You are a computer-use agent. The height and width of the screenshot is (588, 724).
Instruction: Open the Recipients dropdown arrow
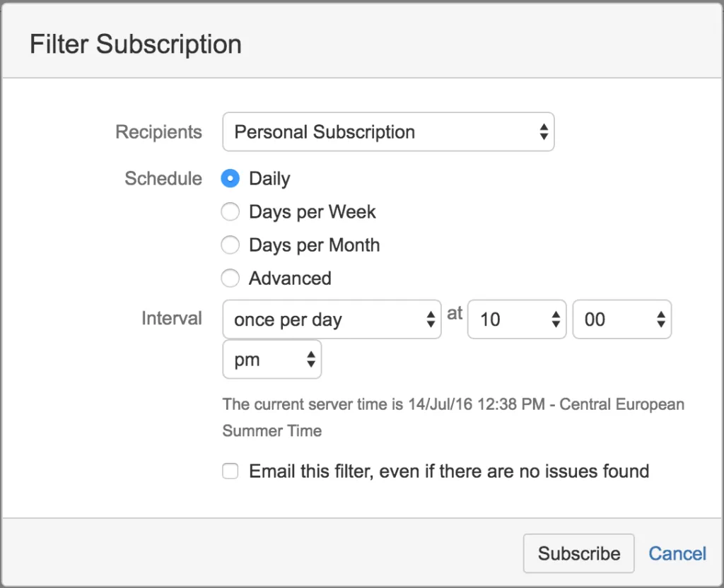(x=543, y=131)
